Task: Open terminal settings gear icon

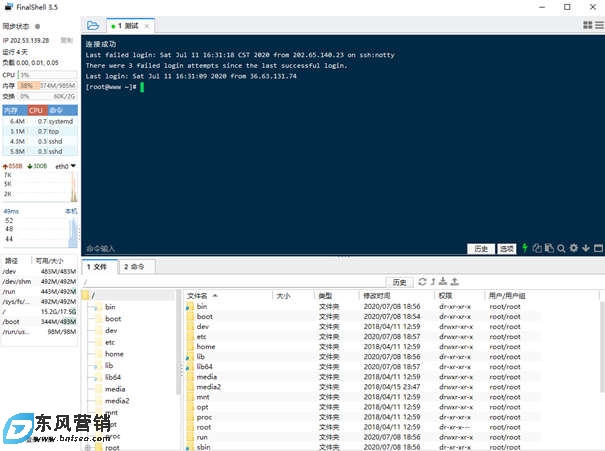Action: [574, 248]
